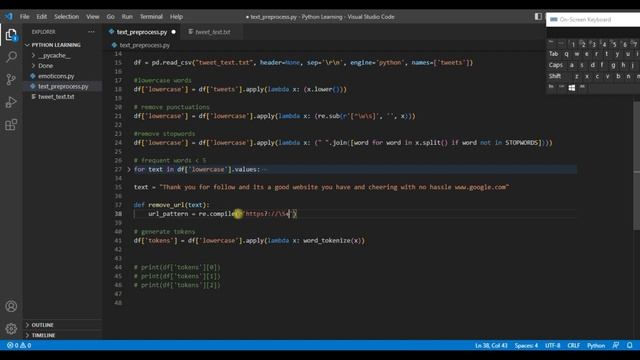Viewport: 640px width, 360px height.
Task: Open the Source Control view icon
Action: pos(11,79)
